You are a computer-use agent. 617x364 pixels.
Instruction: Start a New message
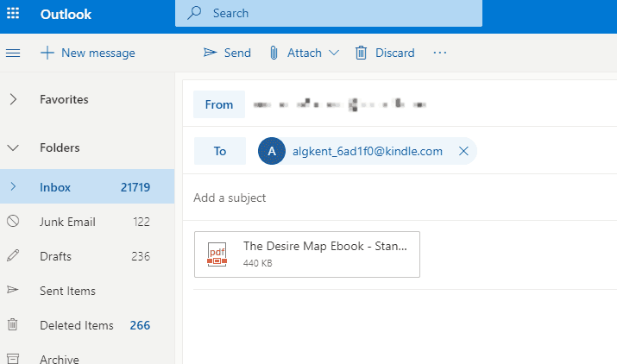pos(88,53)
